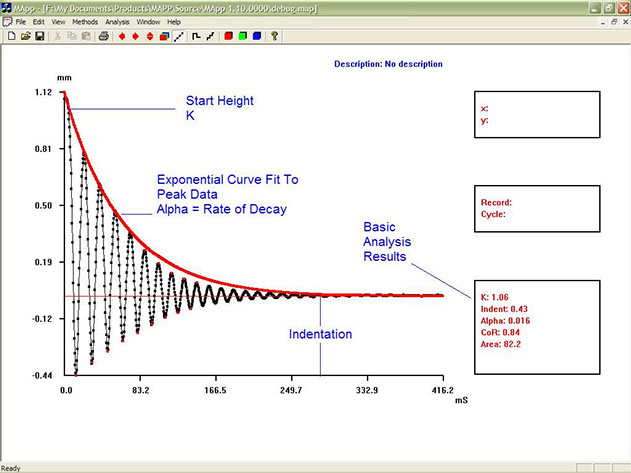The height and width of the screenshot is (473, 631).
Task: Open the Window menu
Action: (148, 21)
